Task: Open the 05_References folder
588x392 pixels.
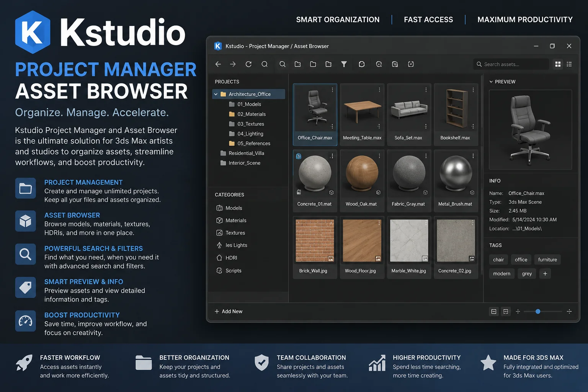Action: [x=250, y=144]
